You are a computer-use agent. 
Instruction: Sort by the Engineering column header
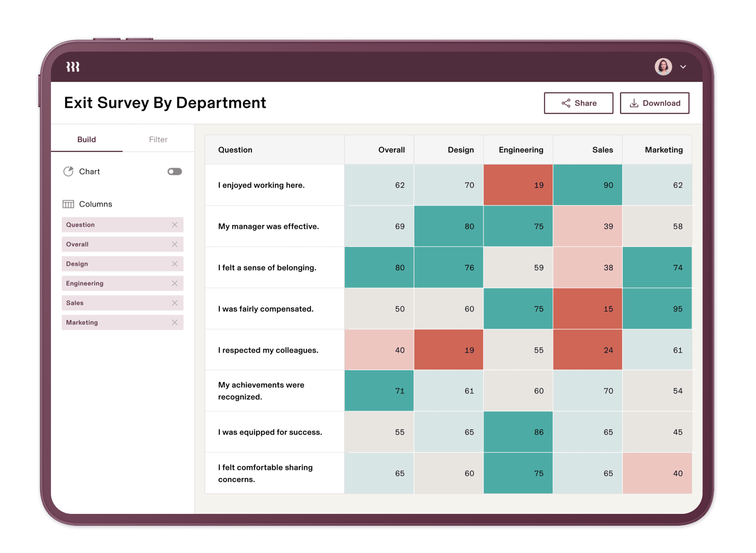pyautogui.click(x=520, y=150)
